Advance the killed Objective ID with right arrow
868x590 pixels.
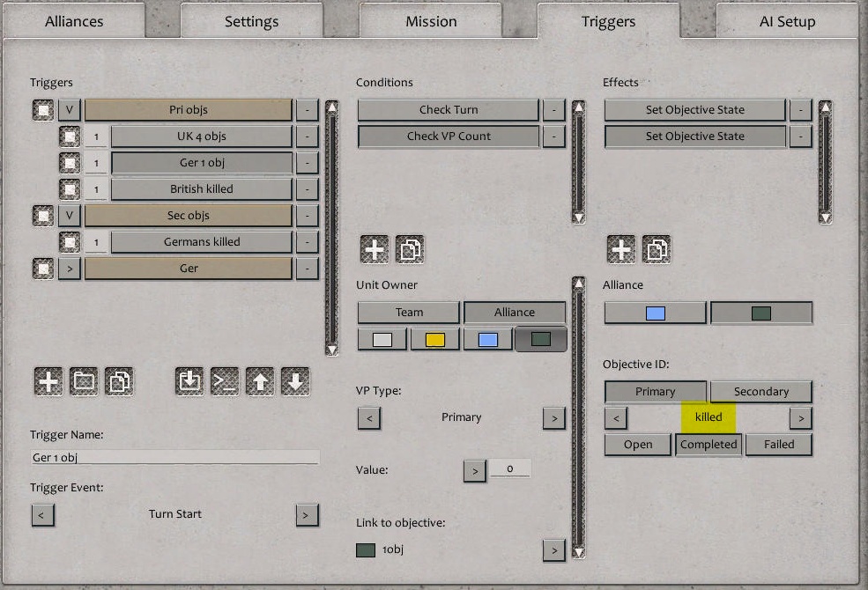(800, 417)
